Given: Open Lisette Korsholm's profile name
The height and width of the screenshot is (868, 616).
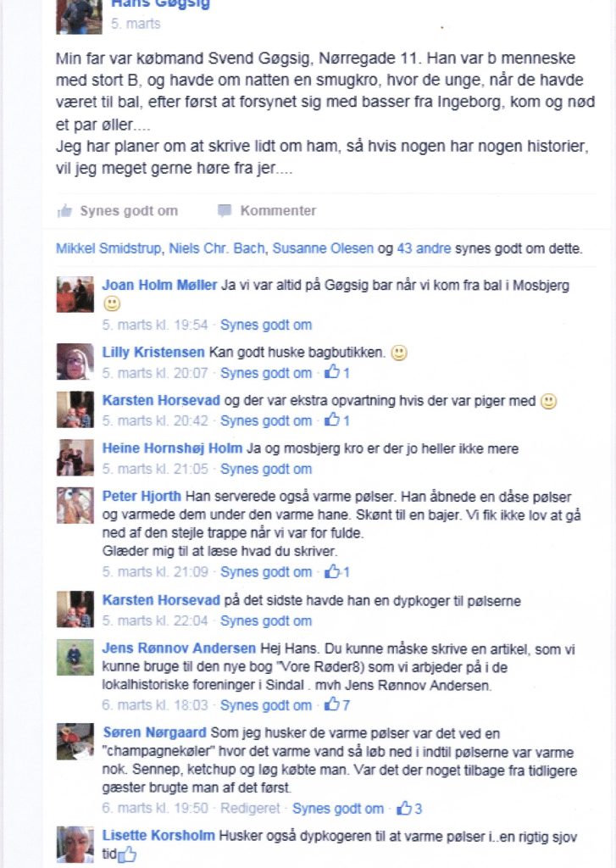Looking at the screenshot, I should click(x=158, y=835).
